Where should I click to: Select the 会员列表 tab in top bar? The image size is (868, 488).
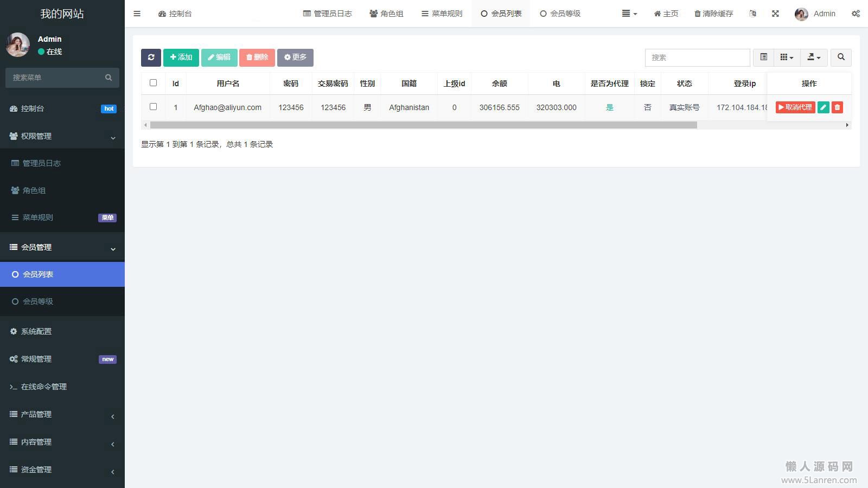point(501,14)
